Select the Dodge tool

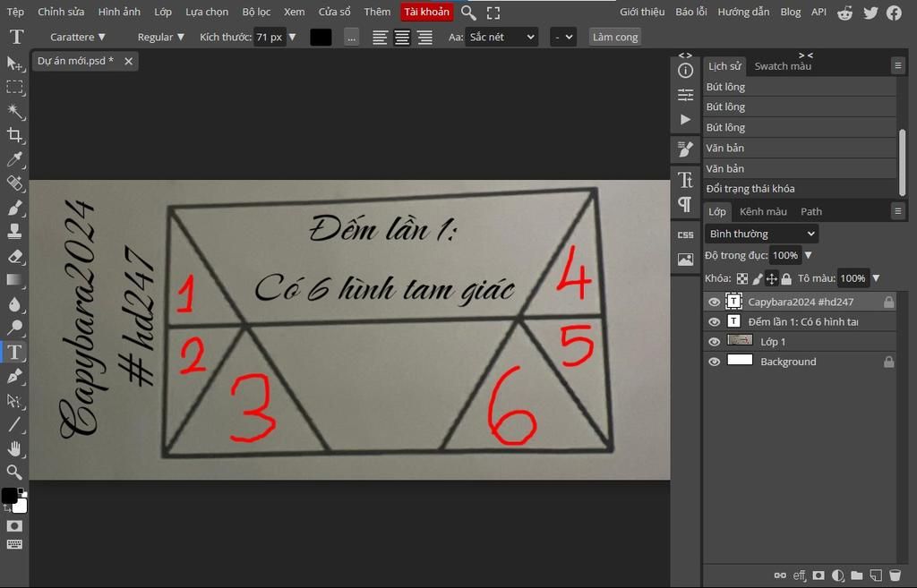point(14,328)
